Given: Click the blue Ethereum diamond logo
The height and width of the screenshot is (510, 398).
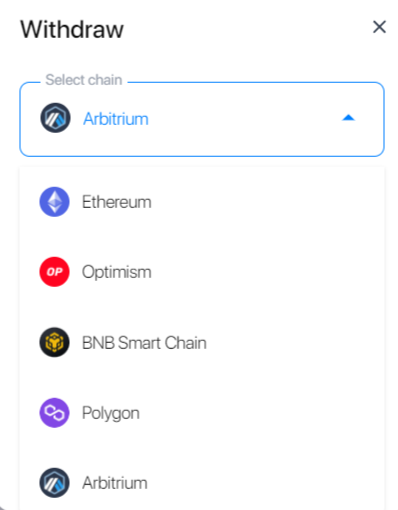Looking at the screenshot, I should click(54, 202).
